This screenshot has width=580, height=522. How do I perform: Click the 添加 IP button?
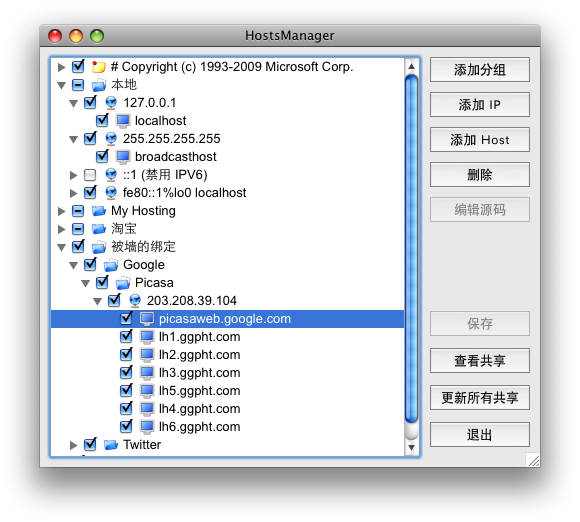pyautogui.click(x=479, y=105)
